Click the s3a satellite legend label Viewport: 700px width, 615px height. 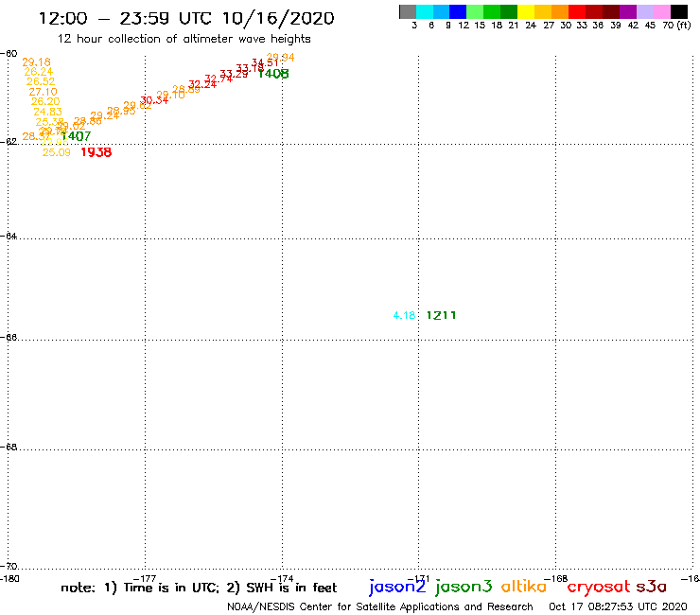pyautogui.click(x=651, y=587)
